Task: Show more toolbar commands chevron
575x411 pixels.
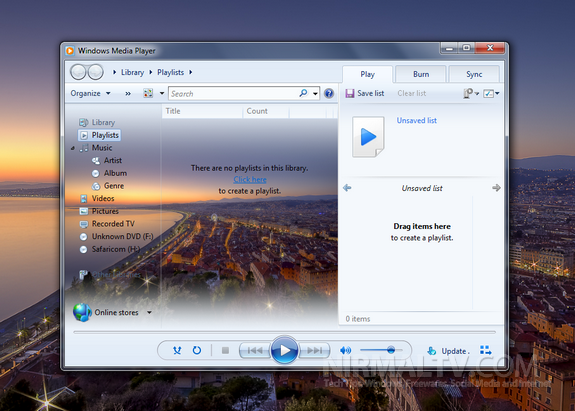Action: (128, 93)
